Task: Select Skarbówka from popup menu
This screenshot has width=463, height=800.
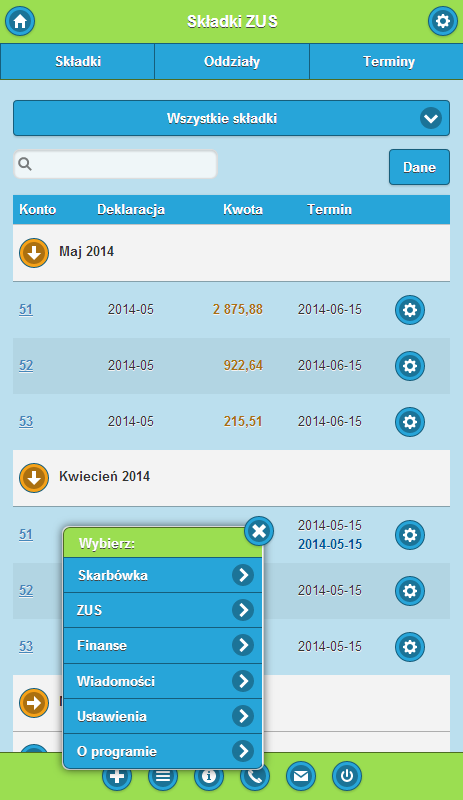Action: (x=163, y=575)
